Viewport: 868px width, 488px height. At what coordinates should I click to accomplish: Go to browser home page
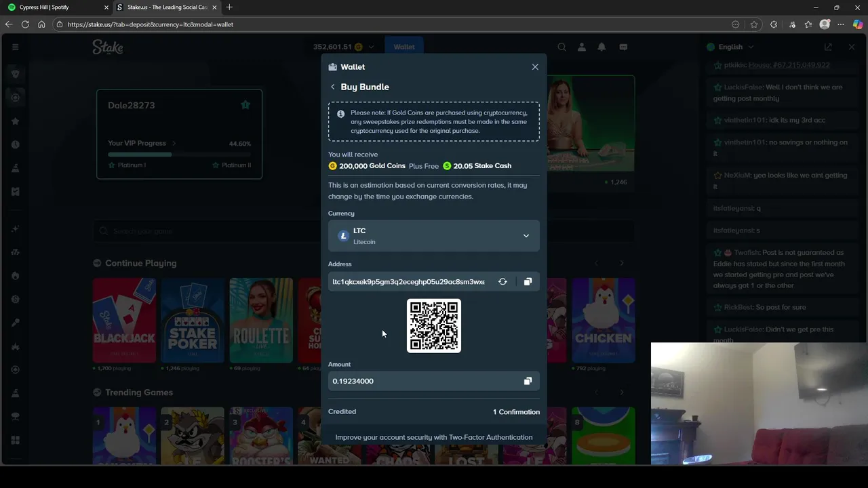click(41, 24)
